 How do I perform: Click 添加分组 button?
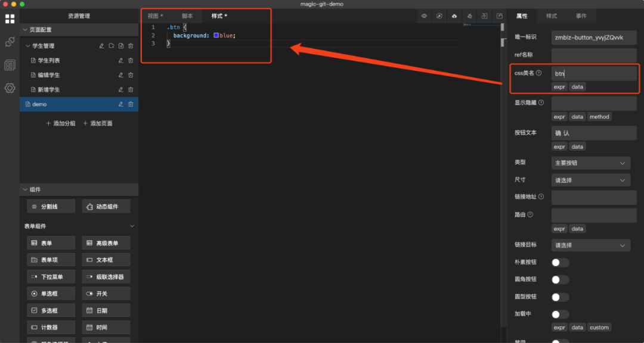pyautogui.click(x=61, y=123)
